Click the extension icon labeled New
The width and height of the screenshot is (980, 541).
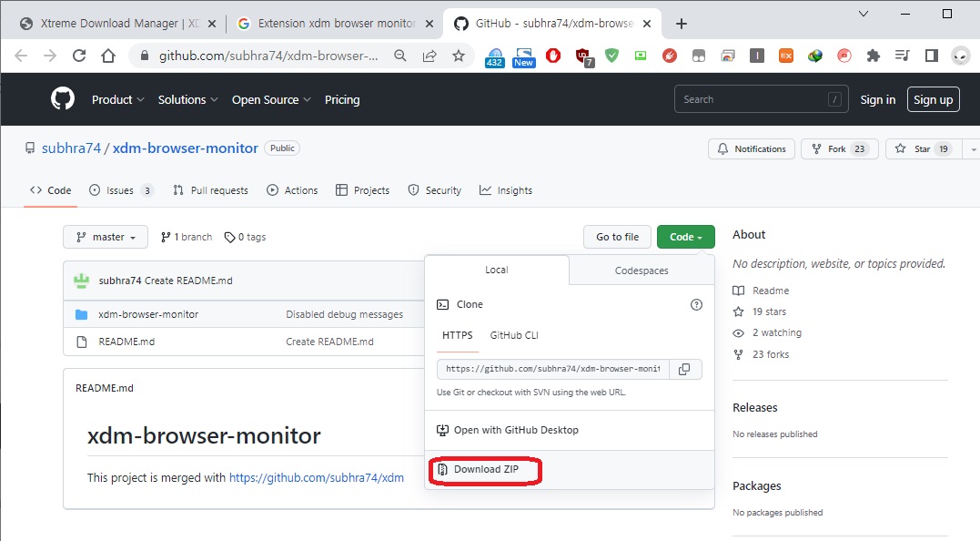point(524,56)
